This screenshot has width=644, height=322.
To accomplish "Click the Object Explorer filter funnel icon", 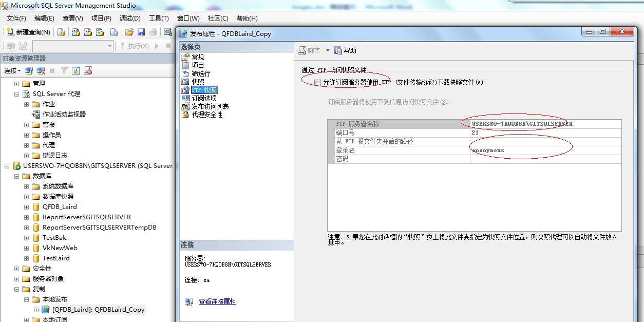I will (64, 71).
